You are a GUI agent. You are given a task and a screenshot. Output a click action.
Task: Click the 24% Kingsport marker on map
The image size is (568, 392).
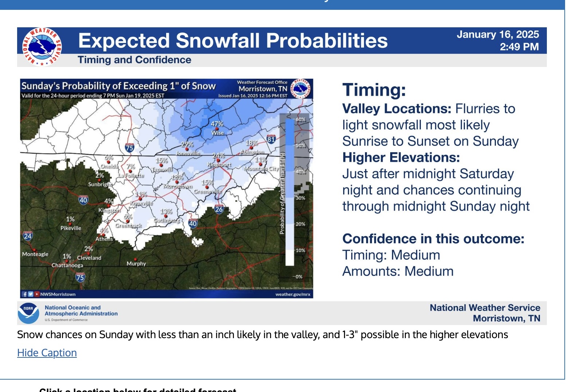tap(219, 160)
